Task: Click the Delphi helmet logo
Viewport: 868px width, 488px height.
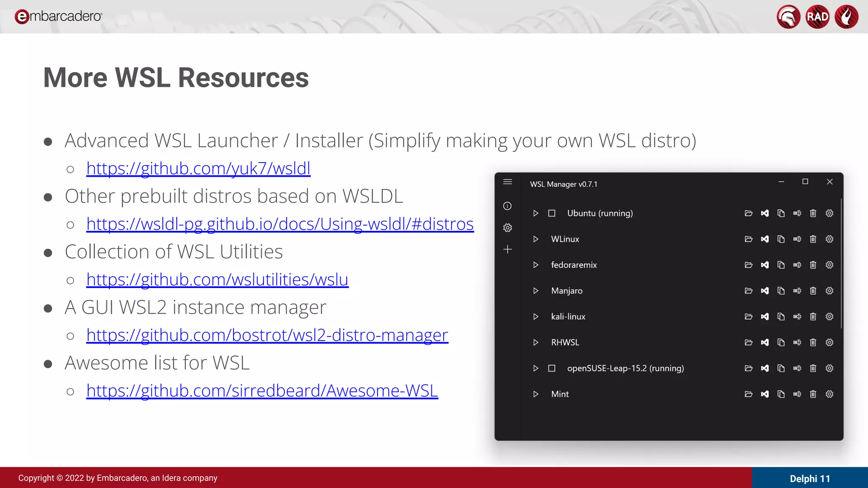Action: click(x=788, y=17)
